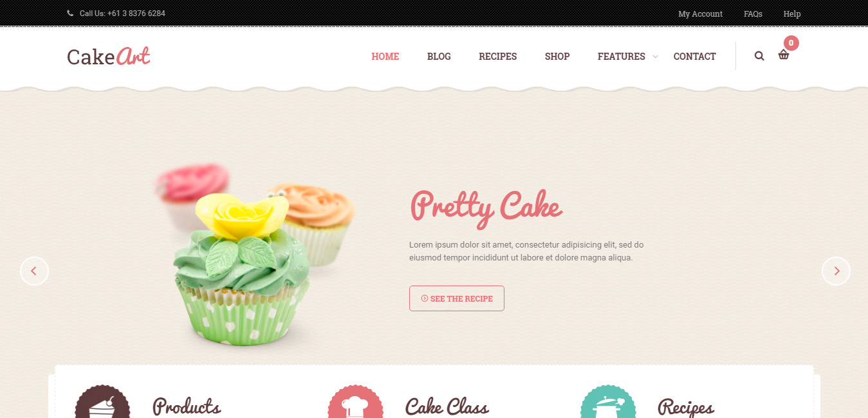The height and width of the screenshot is (418, 868).
Task: Open the shopping basket icon
Action: (x=784, y=55)
